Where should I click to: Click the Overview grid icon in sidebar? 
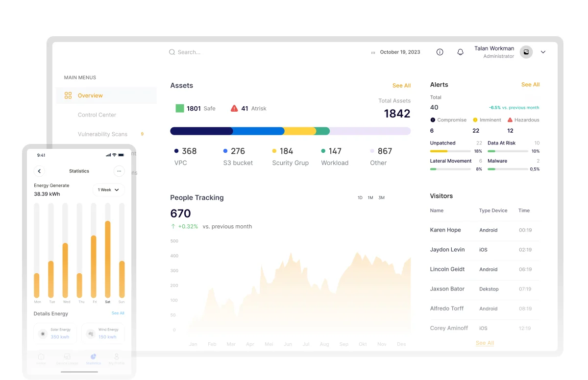pos(68,95)
